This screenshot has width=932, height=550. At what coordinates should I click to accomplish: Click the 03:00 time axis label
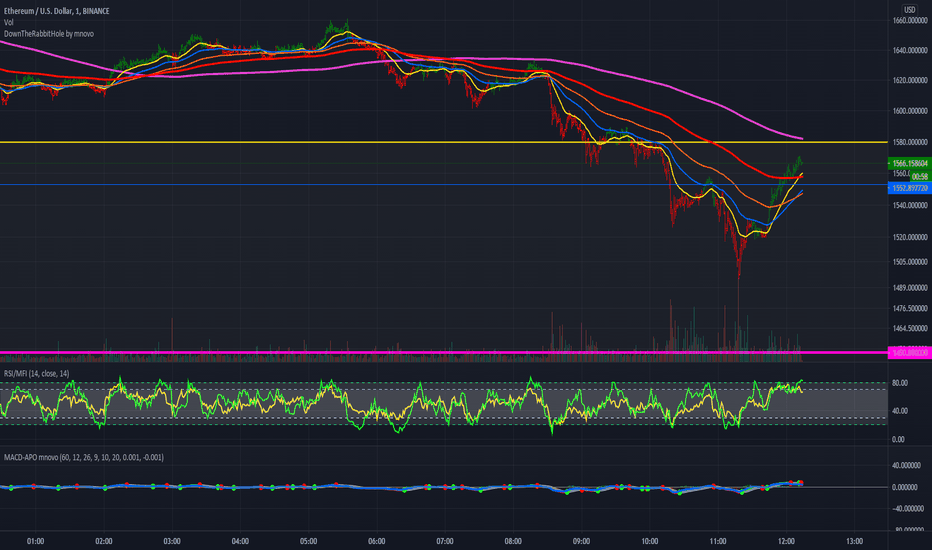(x=172, y=541)
